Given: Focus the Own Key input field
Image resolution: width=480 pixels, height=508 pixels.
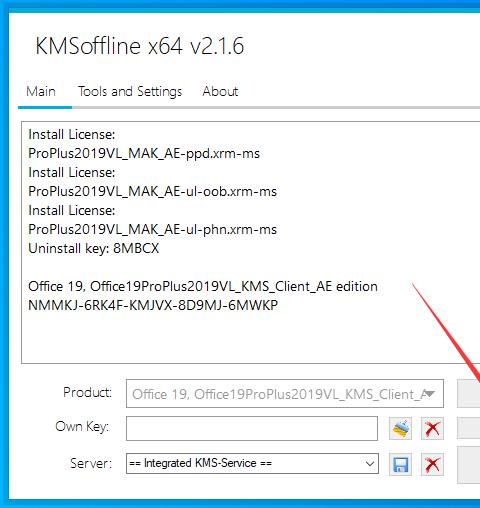Looking at the screenshot, I should [252, 428].
